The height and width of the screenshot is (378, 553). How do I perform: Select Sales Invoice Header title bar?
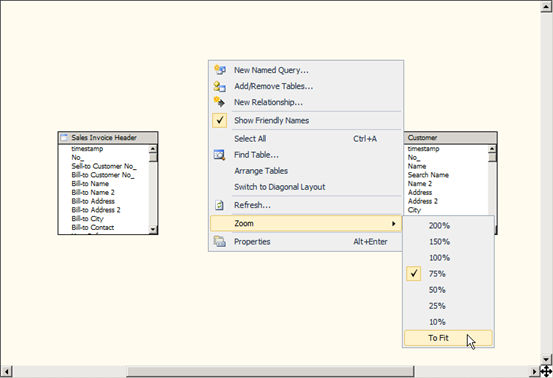click(108, 138)
